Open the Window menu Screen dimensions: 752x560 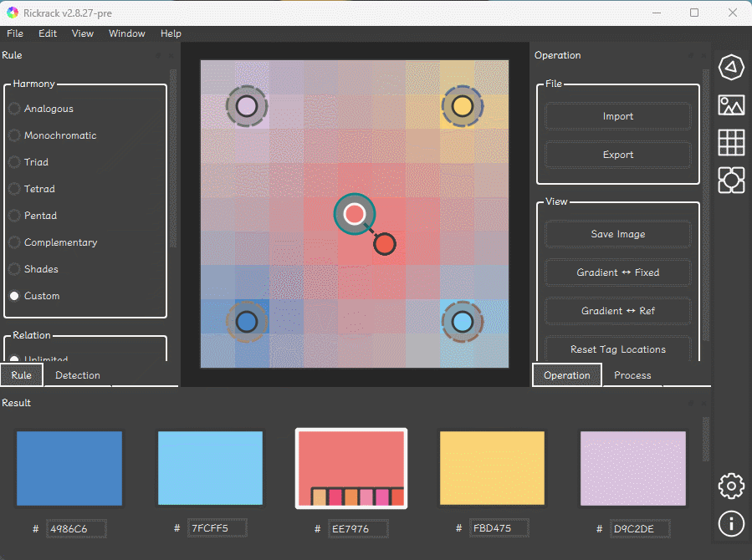pyautogui.click(x=126, y=33)
